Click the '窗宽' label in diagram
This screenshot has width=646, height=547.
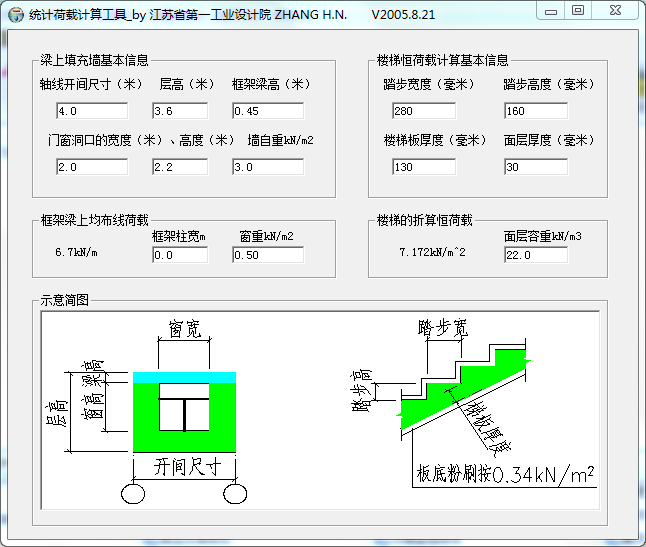(185, 329)
